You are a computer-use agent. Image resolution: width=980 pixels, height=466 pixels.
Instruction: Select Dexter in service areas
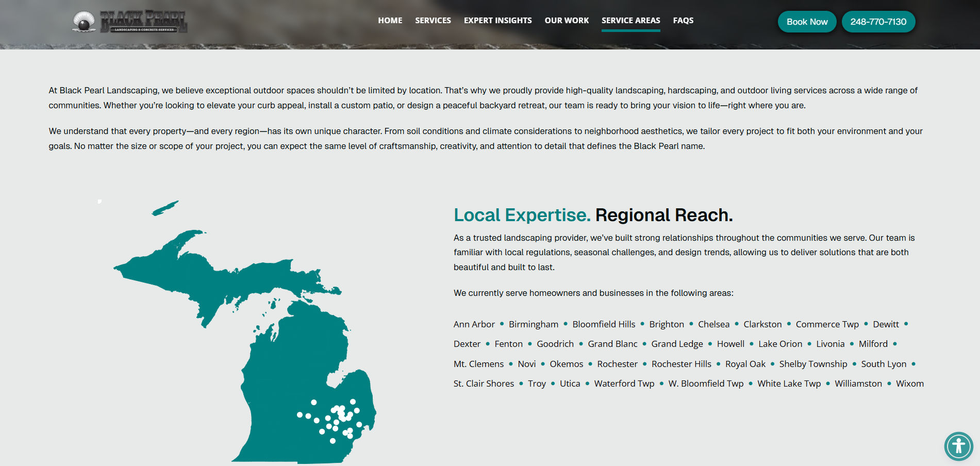coord(467,344)
